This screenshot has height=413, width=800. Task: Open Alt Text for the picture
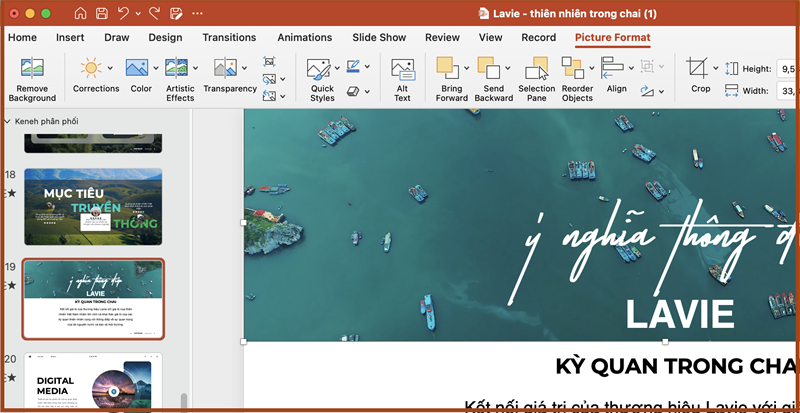(402, 70)
